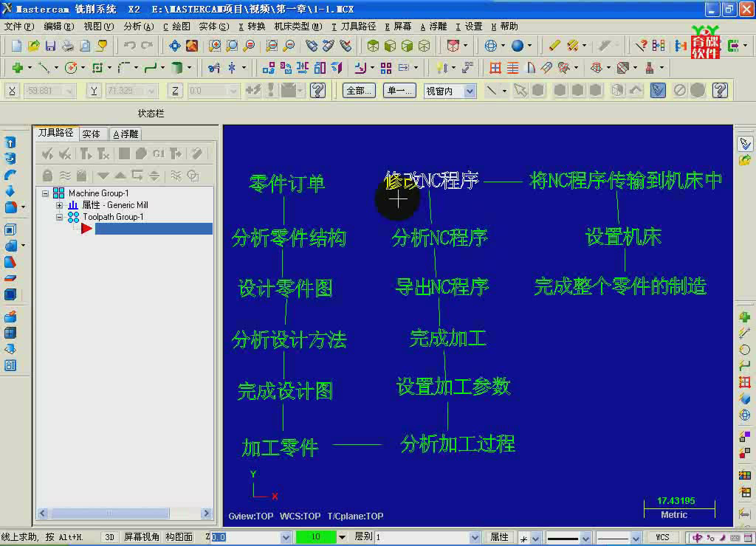Toggle the 3D mode button in status bar
Screen dimensions: 756x546
[x=109, y=537]
